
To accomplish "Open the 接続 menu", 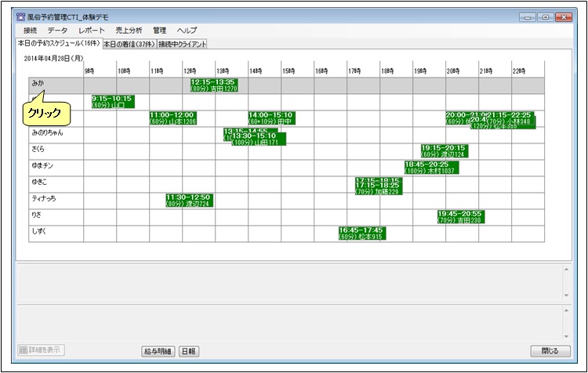I will pyautogui.click(x=30, y=30).
